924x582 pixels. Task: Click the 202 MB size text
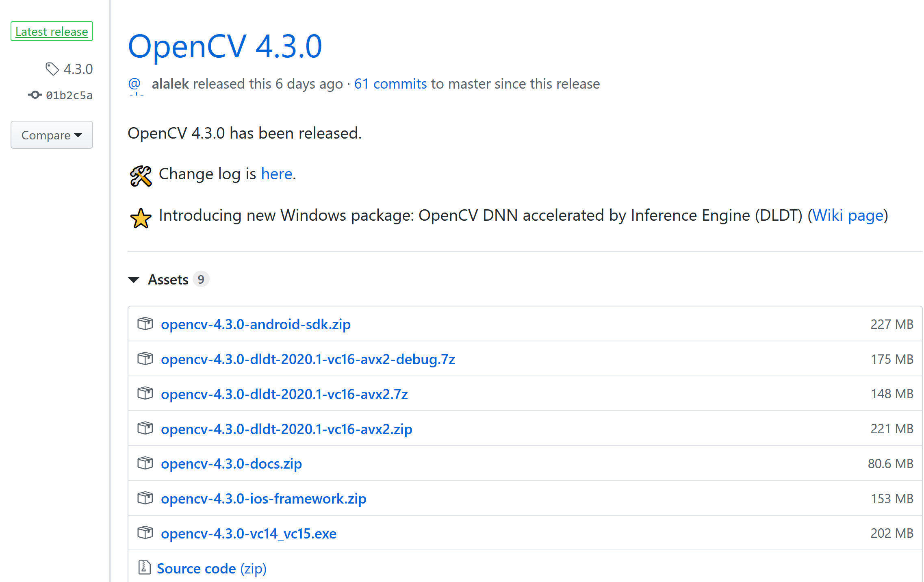892,533
